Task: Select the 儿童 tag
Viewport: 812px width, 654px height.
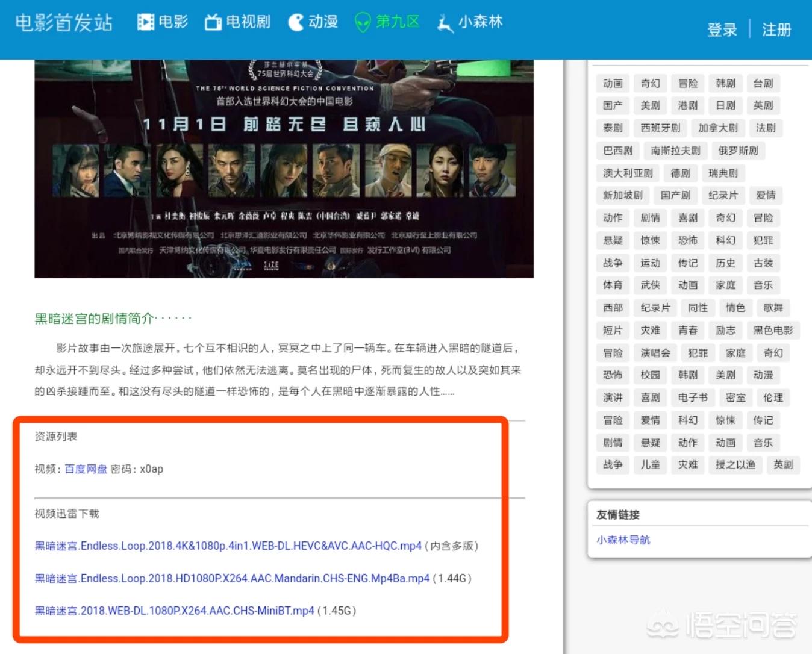Action: pos(650,464)
